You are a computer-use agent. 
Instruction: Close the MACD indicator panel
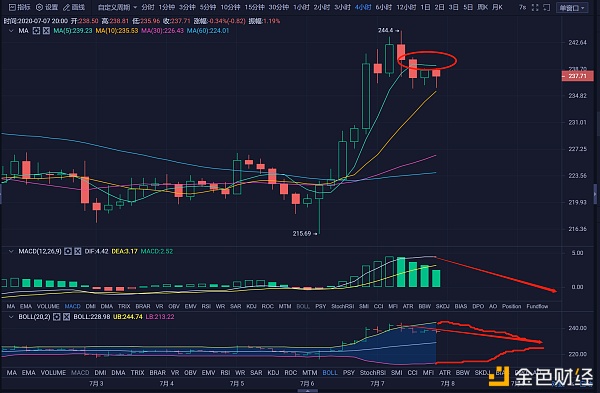tap(78, 251)
